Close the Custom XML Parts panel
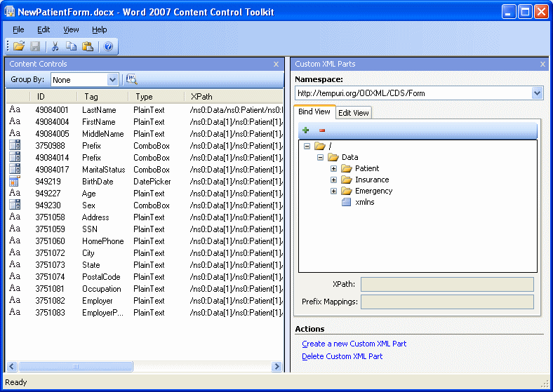 pos(542,64)
